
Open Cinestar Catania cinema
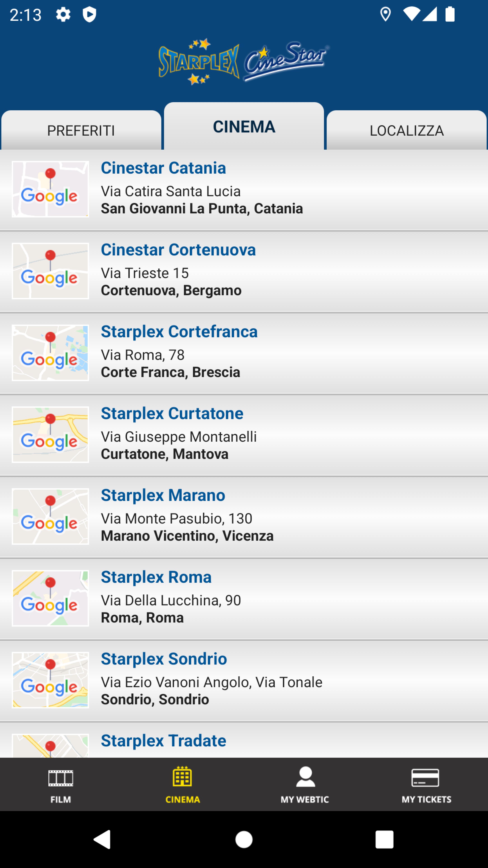click(x=164, y=168)
